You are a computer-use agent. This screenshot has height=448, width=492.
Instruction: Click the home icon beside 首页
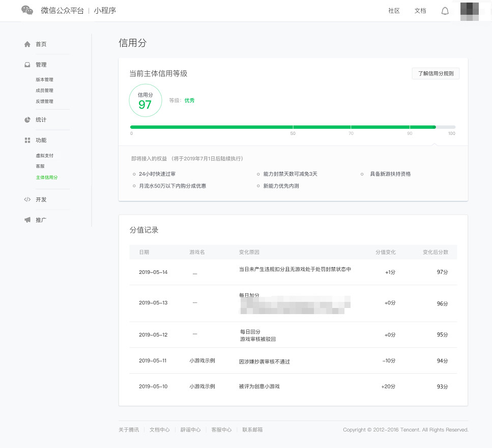coord(27,44)
